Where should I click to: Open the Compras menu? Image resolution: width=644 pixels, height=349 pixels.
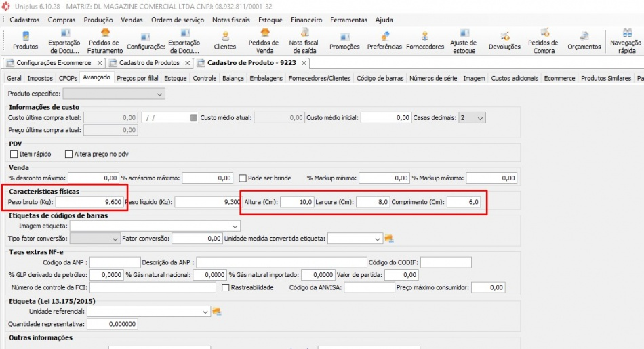click(x=62, y=20)
